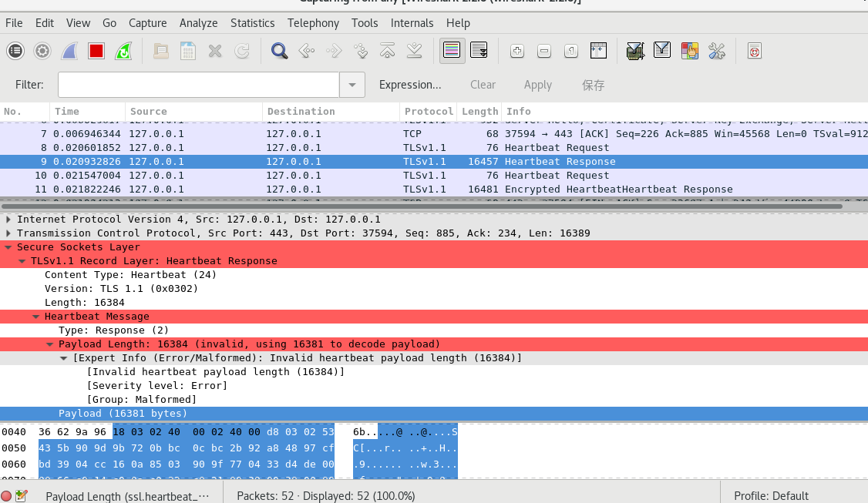The image size is (868, 503).
Task: Stop the running capture with red square
Action: [96, 51]
